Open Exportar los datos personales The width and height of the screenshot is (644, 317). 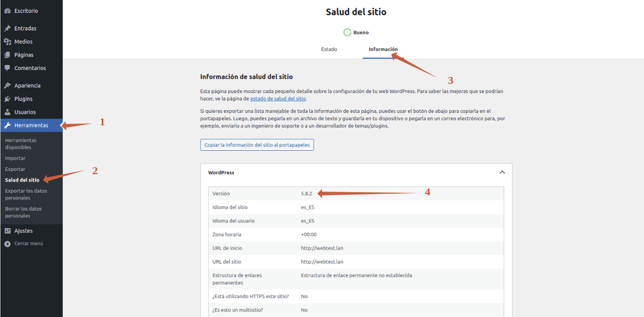pos(26,194)
